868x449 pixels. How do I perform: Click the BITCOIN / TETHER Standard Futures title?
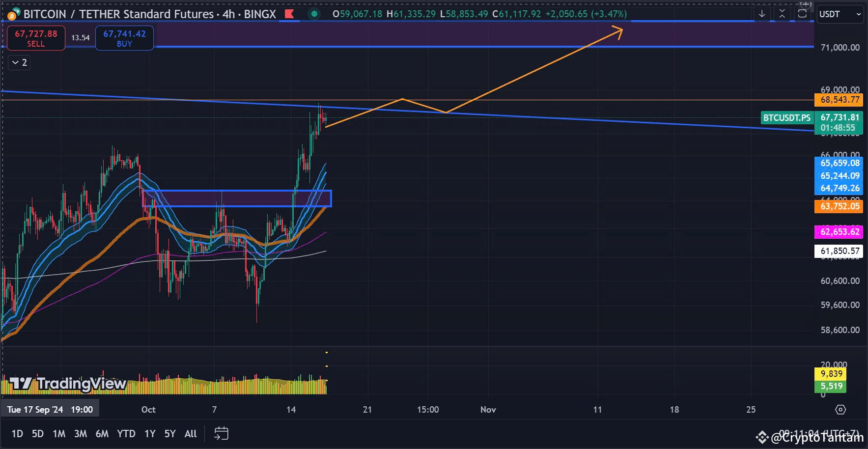pyautogui.click(x=150, y=14)
